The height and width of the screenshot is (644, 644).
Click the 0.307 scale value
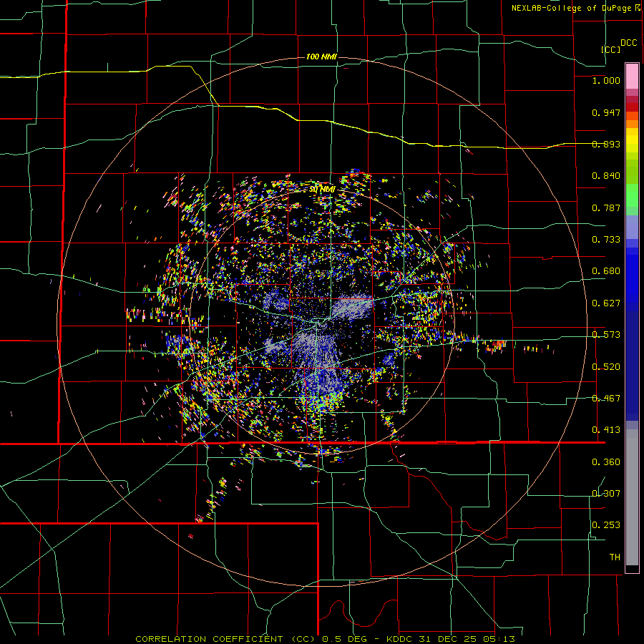click(x=606, y=494)
